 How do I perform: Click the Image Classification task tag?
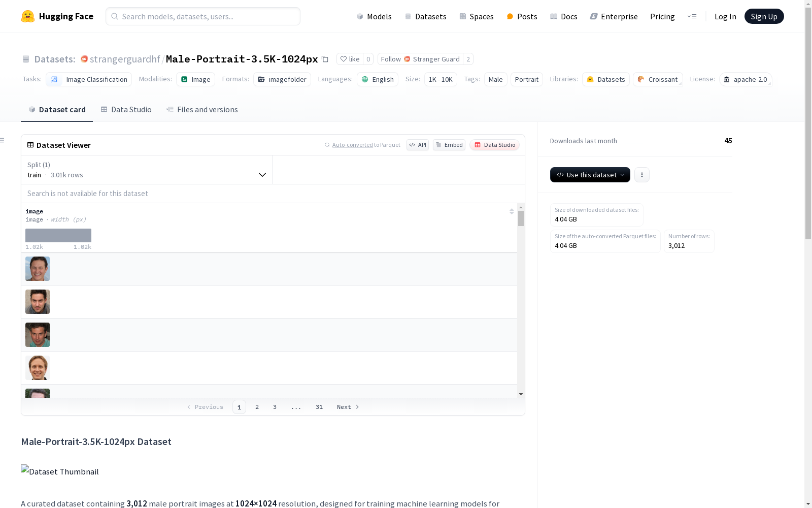click(x=89, y=79)
